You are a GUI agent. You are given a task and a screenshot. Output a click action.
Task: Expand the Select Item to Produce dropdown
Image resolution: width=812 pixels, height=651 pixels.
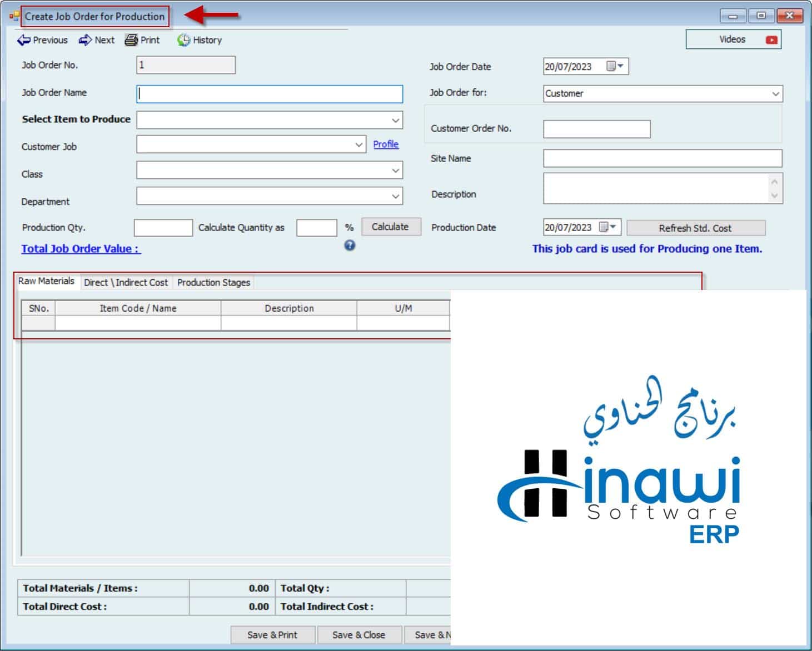(395, 121)
